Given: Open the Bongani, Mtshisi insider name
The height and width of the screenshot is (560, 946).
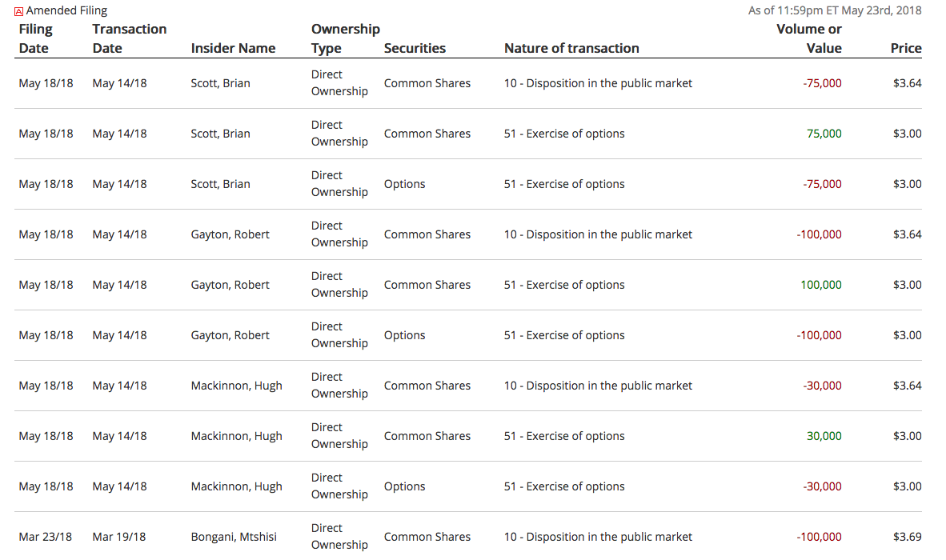Looking at the screenshot, I should (x=234, y=537).
